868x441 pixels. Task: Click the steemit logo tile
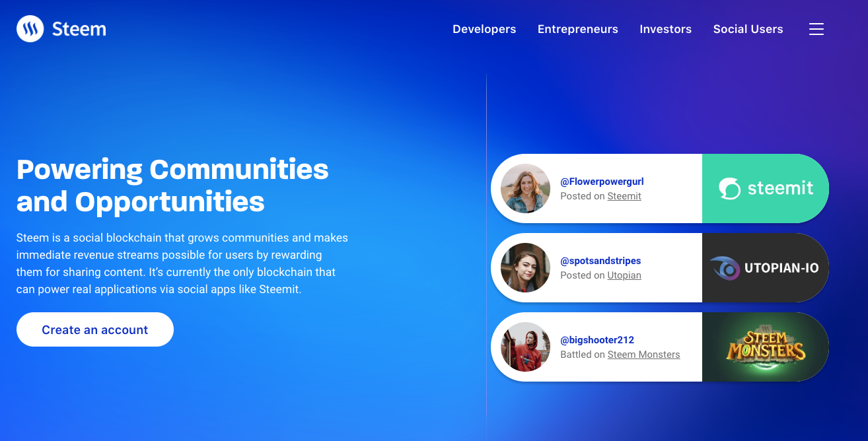click(766, 188)
